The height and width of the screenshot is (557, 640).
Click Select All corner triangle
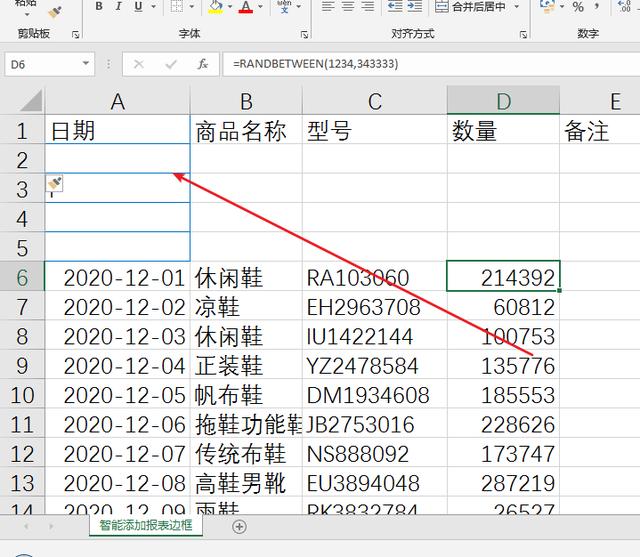pyautogui.click(x=31, y=100)
